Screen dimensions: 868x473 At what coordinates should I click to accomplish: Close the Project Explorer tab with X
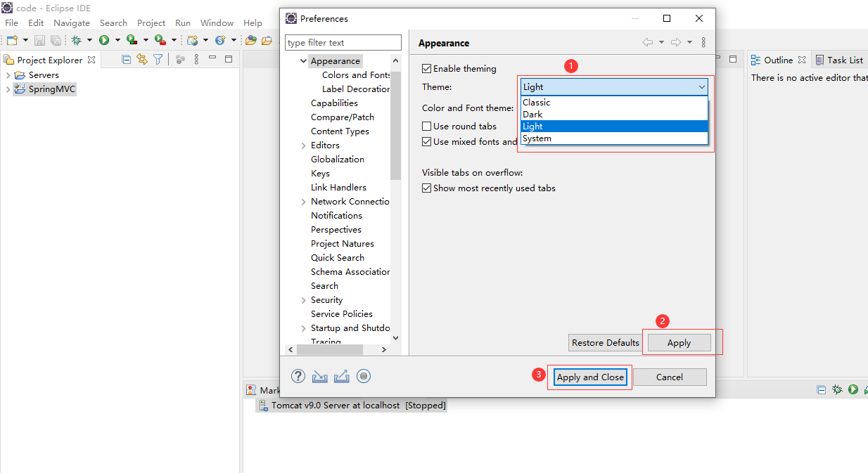91,60
